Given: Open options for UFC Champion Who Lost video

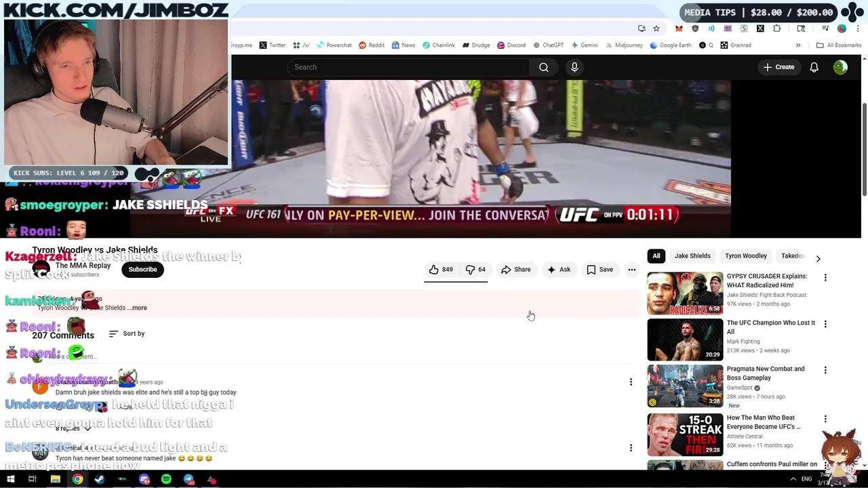Looking at the screenshot, I should [x=825, y=325].
